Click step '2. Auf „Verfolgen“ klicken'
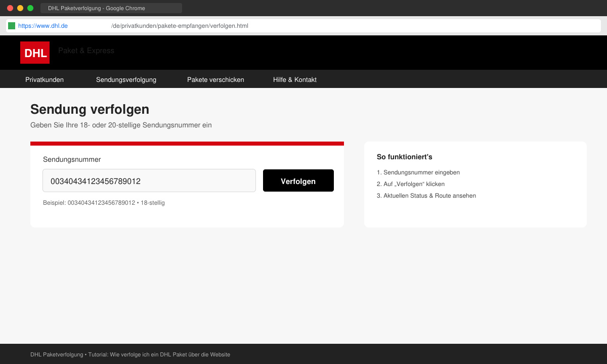The height and width of the screenshot is (364, 607). pos(411,184)
